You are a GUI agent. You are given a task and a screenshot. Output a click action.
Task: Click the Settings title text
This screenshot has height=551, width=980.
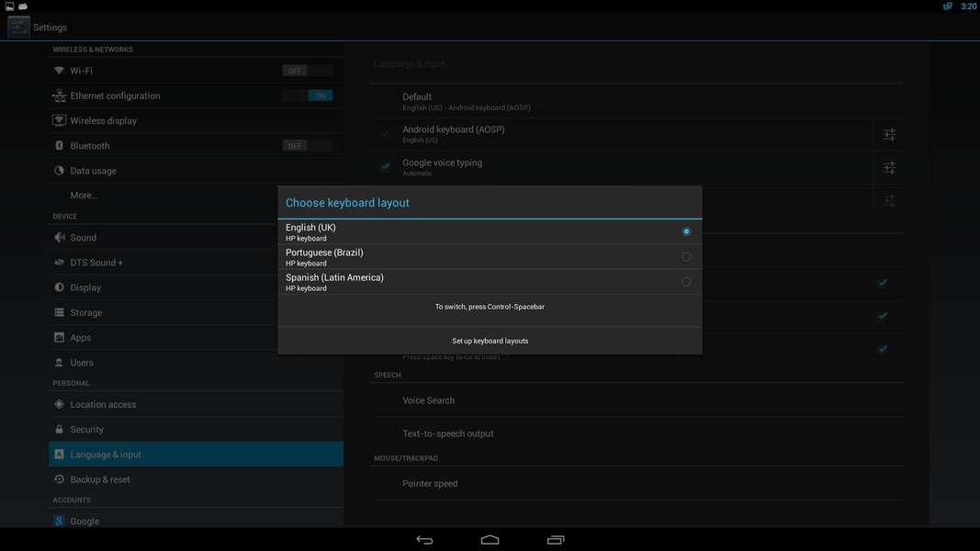pos(50,28)
